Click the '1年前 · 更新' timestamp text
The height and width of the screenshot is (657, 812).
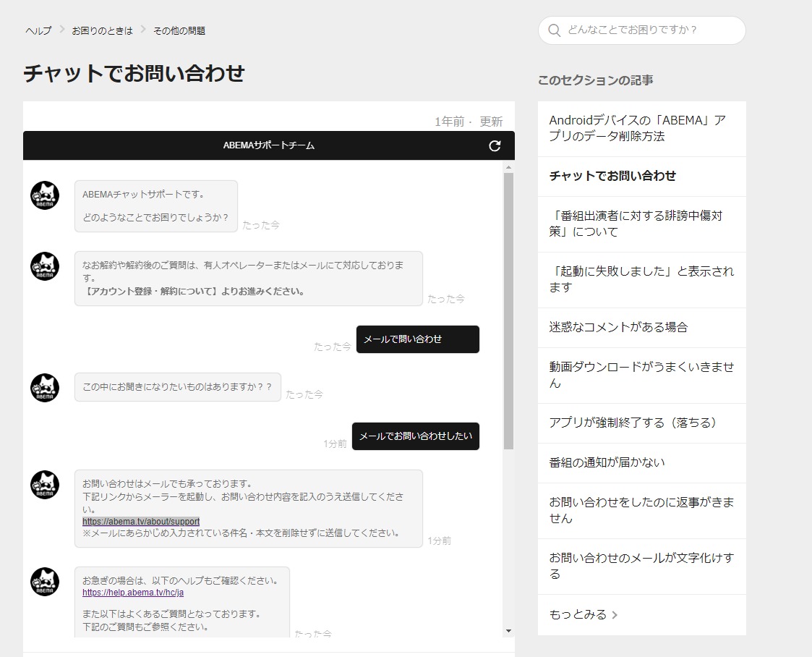[x=468, y=122]
